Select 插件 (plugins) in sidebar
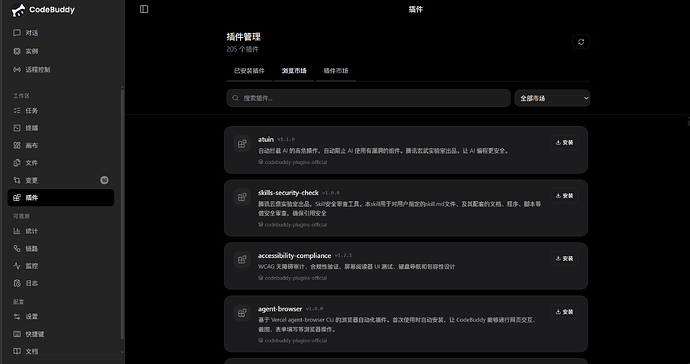The image size is (690, 364). pyautogui.click(x=61, y=198)
